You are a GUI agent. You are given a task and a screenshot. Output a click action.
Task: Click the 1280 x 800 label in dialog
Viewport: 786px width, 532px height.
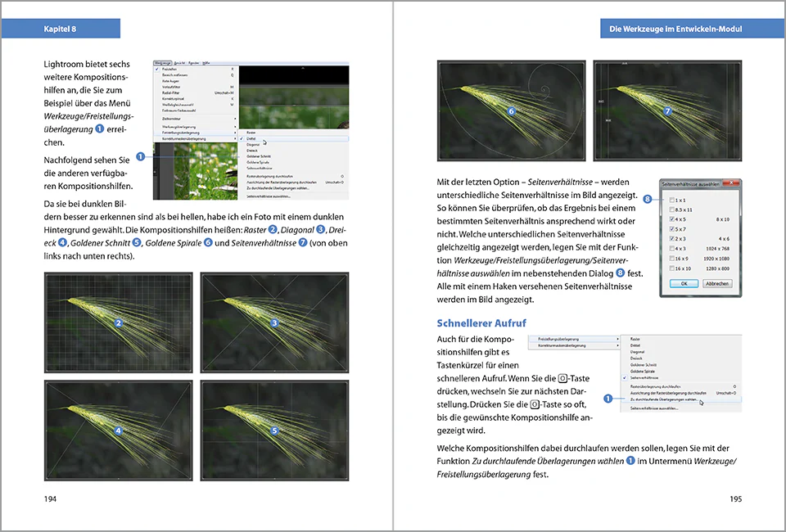click(717, 268)
